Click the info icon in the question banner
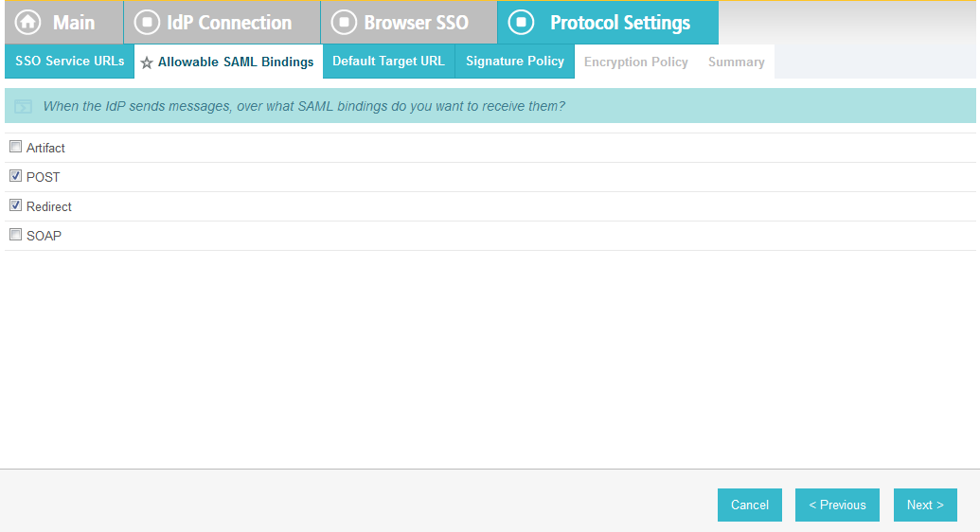Image resolution: width=980 pixels, height=532 pixels. pos(23,106)
